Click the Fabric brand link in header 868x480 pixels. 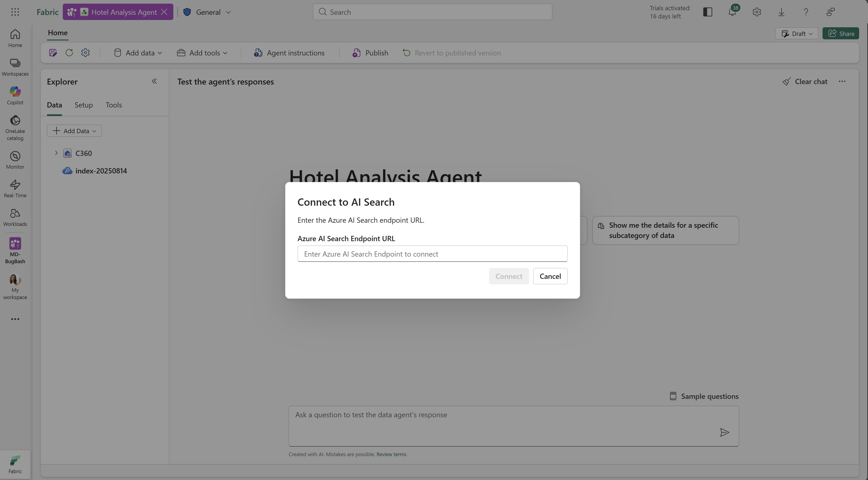[48, 12]
